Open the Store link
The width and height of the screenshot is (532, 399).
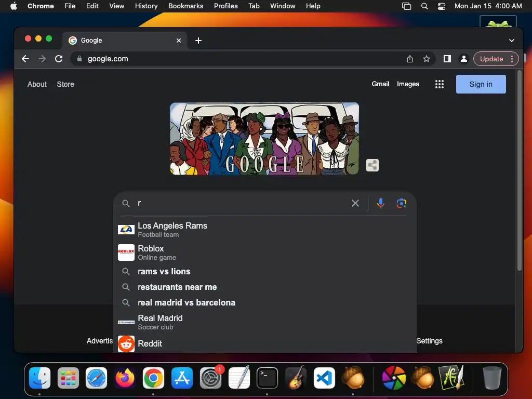coord(65,84)
